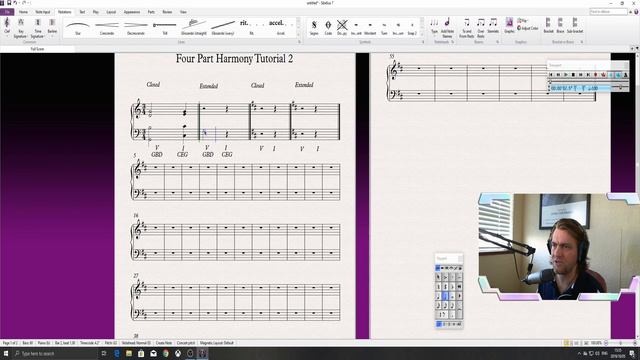The height and width of the screenshot is (360, 640).
Task: Adjust the zoom slider in status bar
Action: pos(620,343)
